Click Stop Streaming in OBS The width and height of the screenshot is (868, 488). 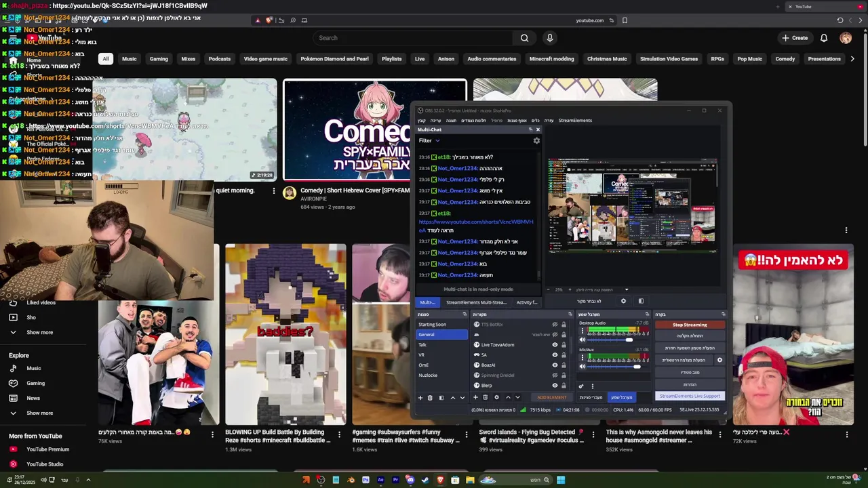point(690,325)
